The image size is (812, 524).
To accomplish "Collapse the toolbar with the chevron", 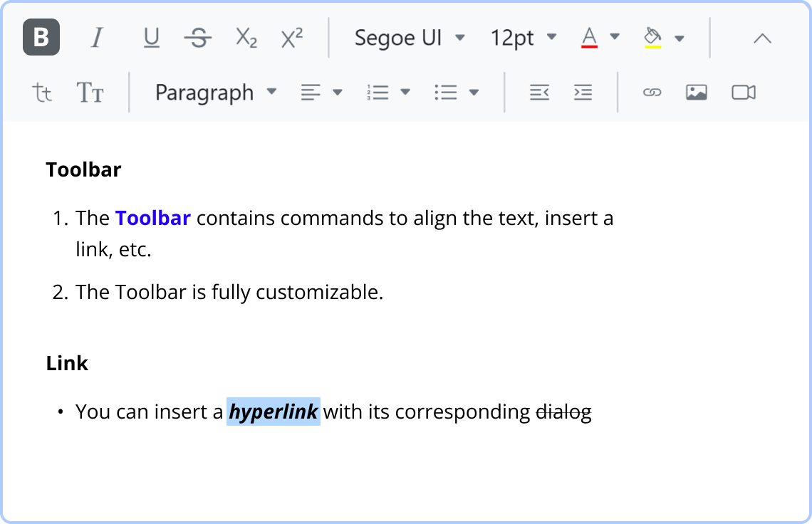I will point(762,38).
